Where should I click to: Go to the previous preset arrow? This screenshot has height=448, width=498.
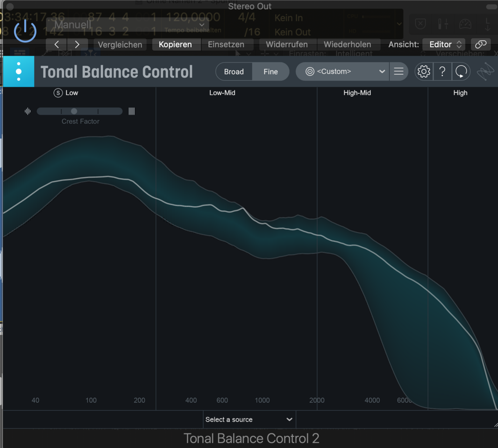(56, 44)
